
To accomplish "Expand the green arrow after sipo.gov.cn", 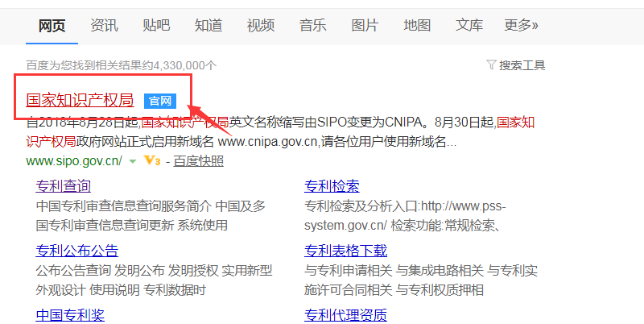I will coord(132,161).
